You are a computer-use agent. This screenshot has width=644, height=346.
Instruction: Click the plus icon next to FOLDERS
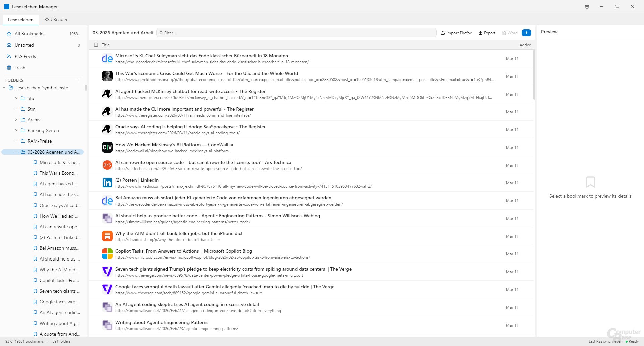(78, 80)
